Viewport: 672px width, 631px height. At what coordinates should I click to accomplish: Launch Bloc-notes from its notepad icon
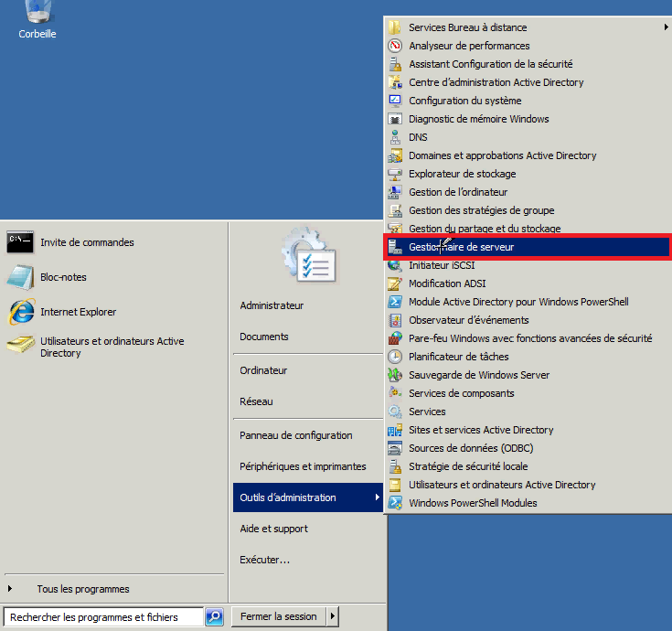point(20,277)
